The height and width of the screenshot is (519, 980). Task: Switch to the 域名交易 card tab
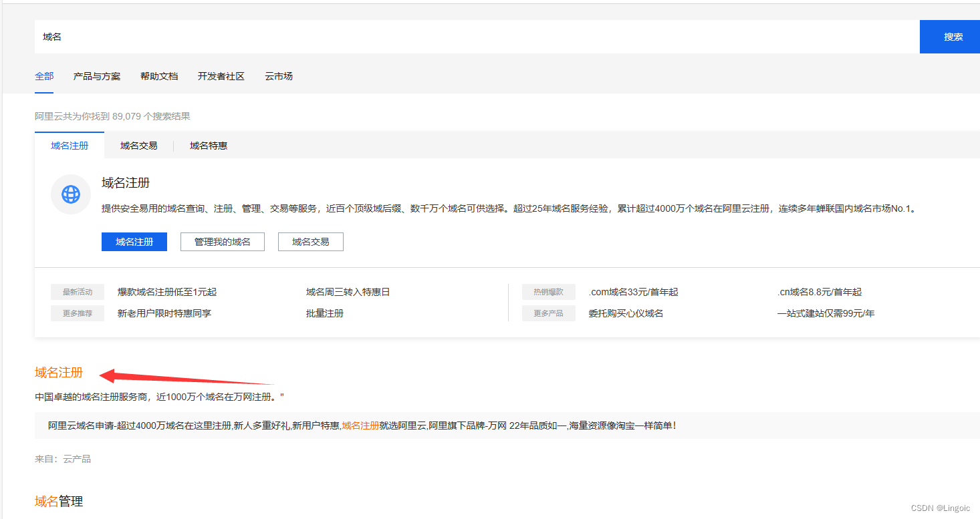click(139, 145)
